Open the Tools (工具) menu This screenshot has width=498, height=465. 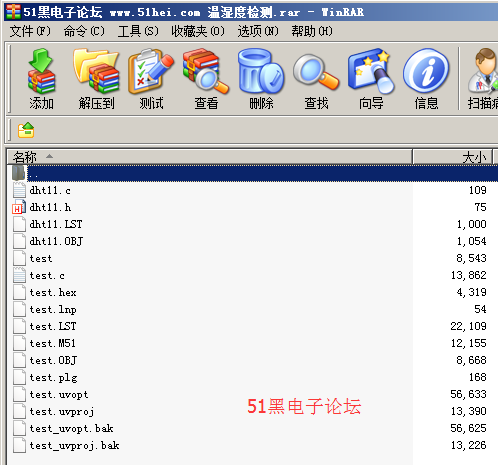pyautogui.click(x=138, y=31)
